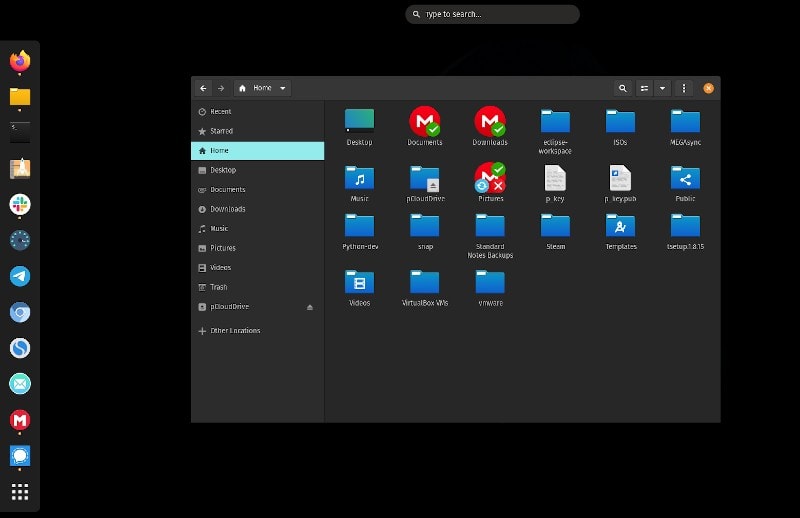This screenshot has width=800, height=518.
Task: Open the Signal dock icon
Action: click(20, 456)
